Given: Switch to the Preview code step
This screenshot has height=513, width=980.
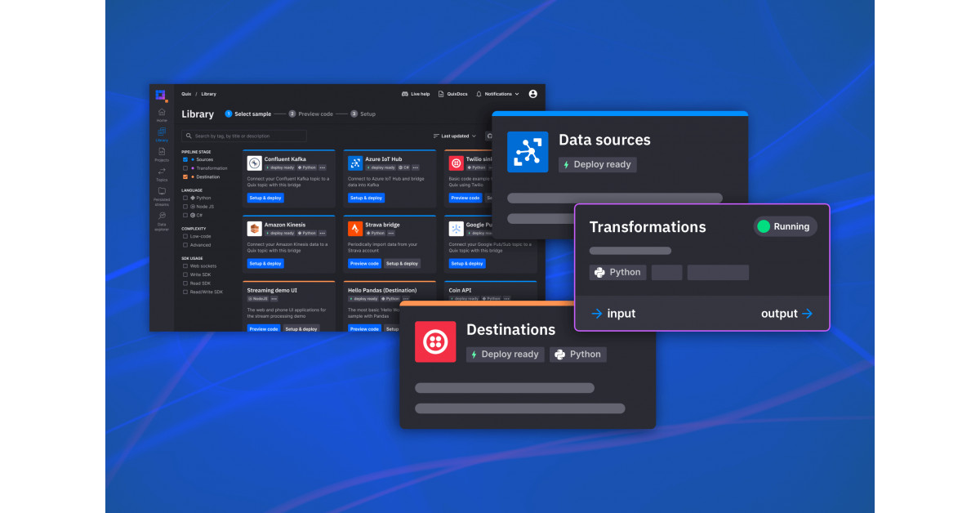Looking at the screenshot, I should coord(314,114).
